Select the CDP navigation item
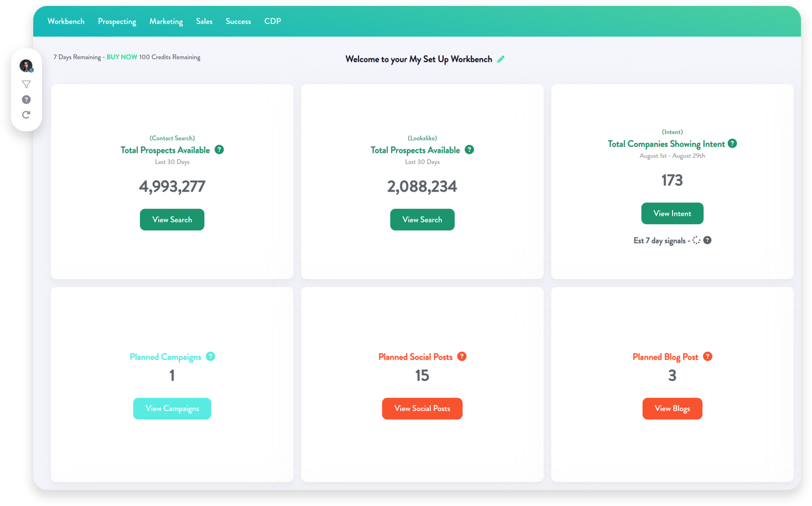This screenshot has height=506, width=812. (x=272, y=21)
